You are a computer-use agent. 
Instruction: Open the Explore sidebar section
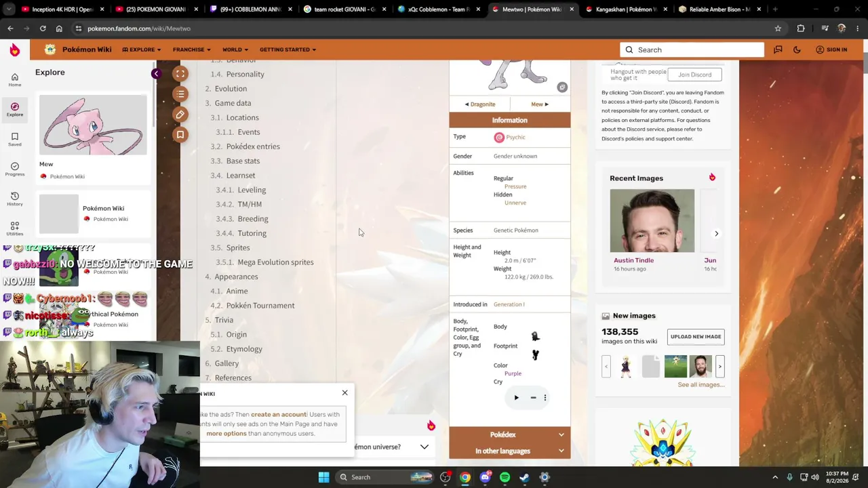(14, 110)
